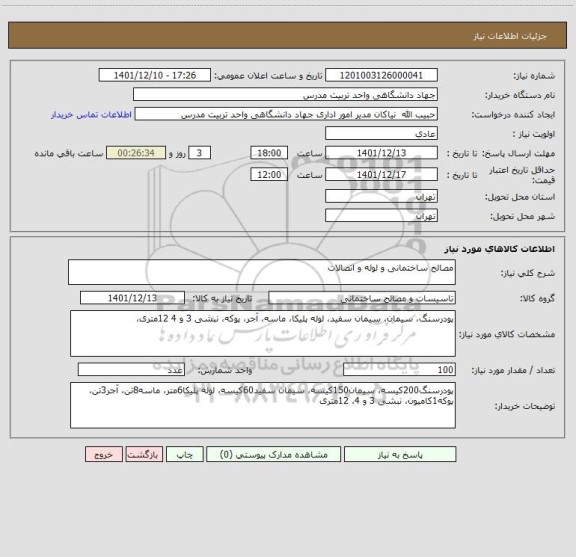Click the countdown timer 00:26:34

[x=136, y=152]
